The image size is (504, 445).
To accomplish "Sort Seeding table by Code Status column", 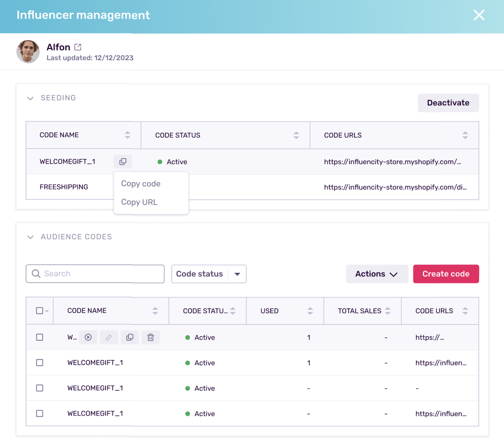I will pyautogui.click(x=296, y=135).
